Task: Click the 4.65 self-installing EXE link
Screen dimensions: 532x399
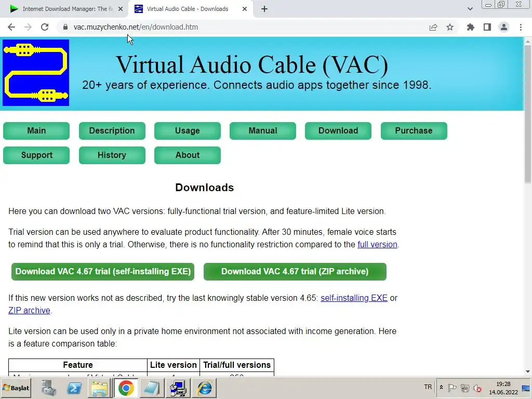Action: pos(354,298)
